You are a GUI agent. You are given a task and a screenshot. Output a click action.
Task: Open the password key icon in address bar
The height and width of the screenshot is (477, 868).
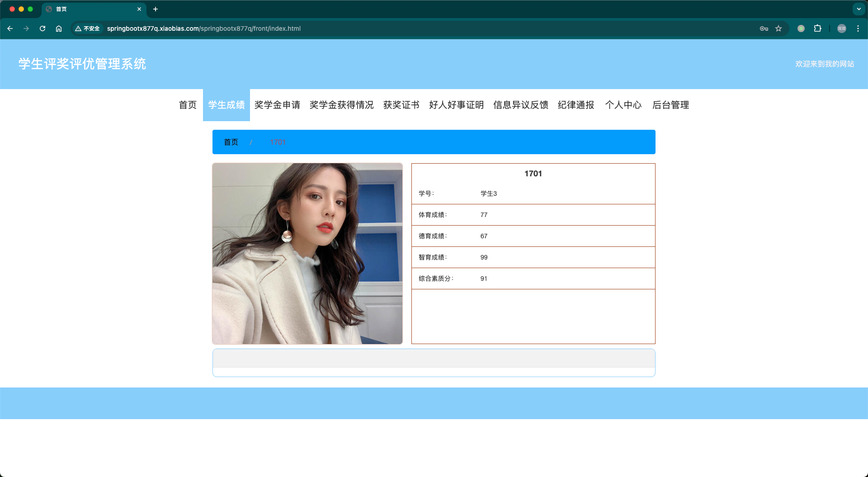pos(764,28)
